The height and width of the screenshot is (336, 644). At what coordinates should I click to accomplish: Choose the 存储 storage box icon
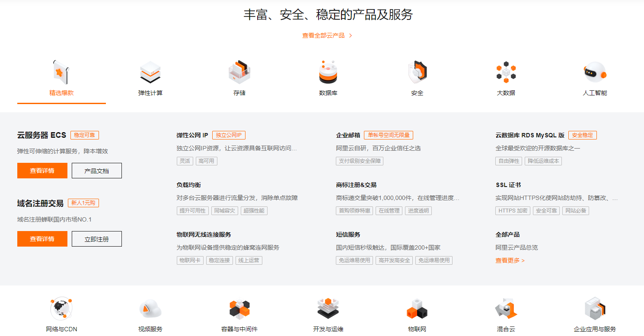point(239,72)
